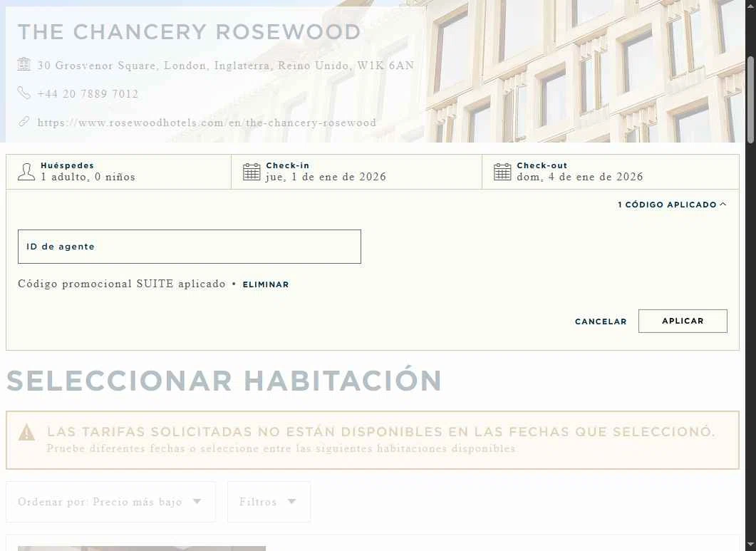Open the Ordenar por Precio más bajo dropdown
Screen dimensions: 756x551
[110, 502]
